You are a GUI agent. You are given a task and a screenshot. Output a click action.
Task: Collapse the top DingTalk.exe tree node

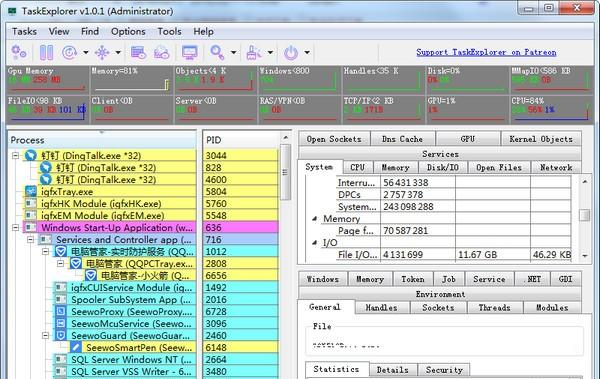(16, 155)
